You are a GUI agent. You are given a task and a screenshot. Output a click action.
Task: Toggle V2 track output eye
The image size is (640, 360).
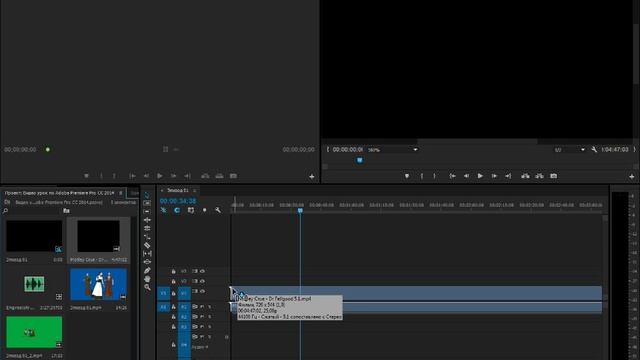pos(202,281)
